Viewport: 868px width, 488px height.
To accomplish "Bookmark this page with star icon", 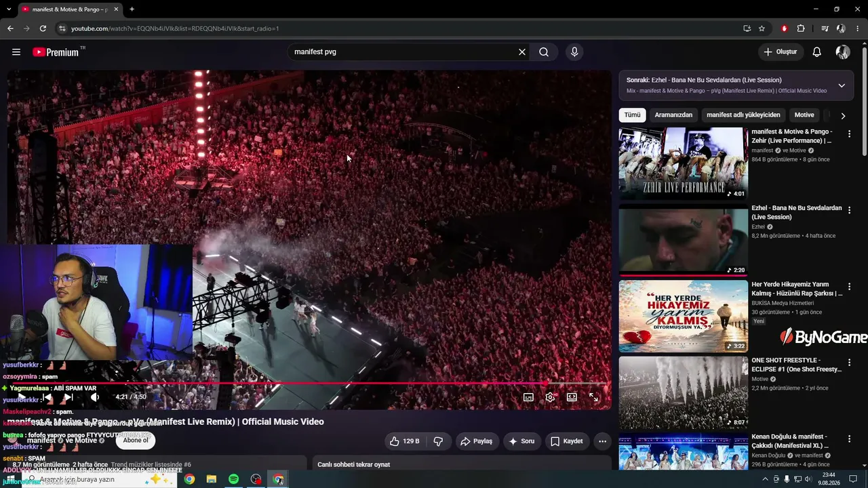I will tap(762, 28).
